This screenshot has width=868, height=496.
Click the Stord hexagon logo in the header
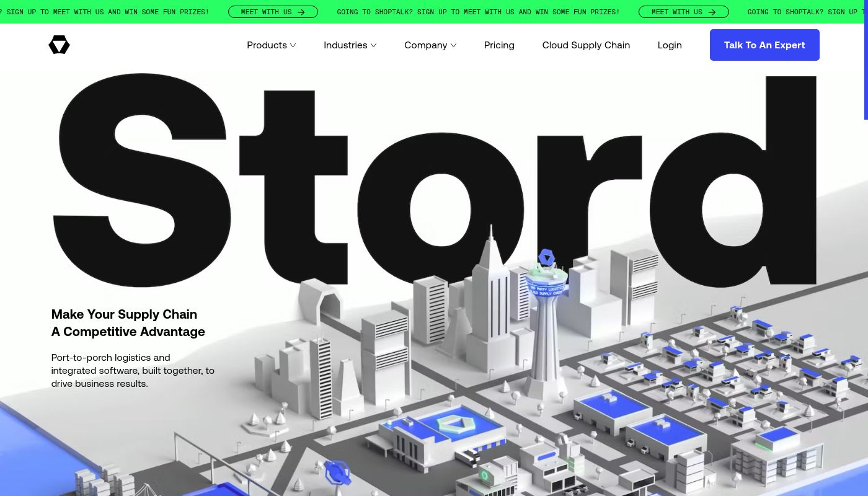[59, 45]
